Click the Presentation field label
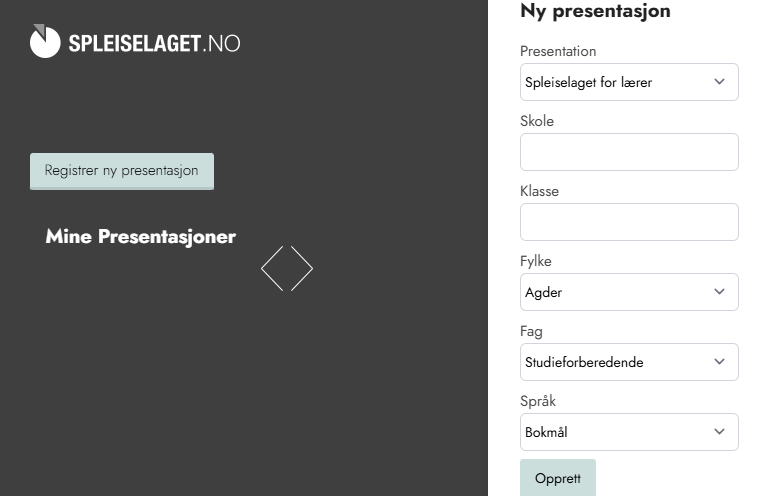763x496 pixels. (558, 51)
